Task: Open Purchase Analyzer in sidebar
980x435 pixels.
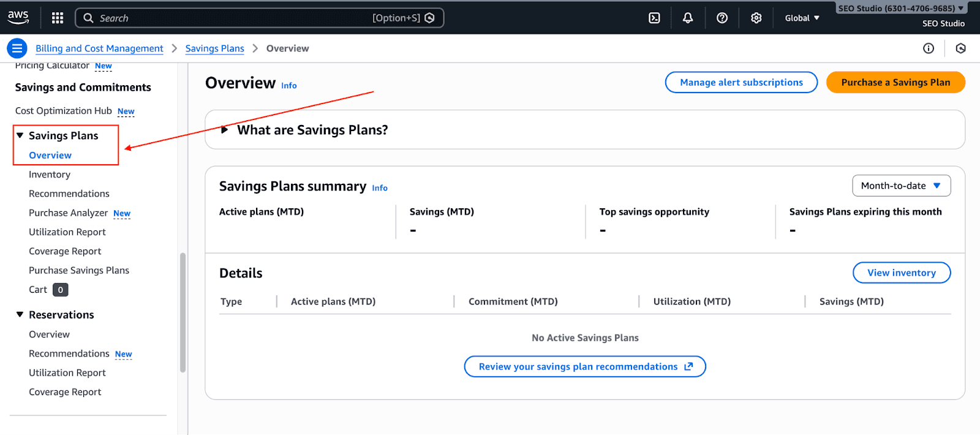Action: coord(68,213)
